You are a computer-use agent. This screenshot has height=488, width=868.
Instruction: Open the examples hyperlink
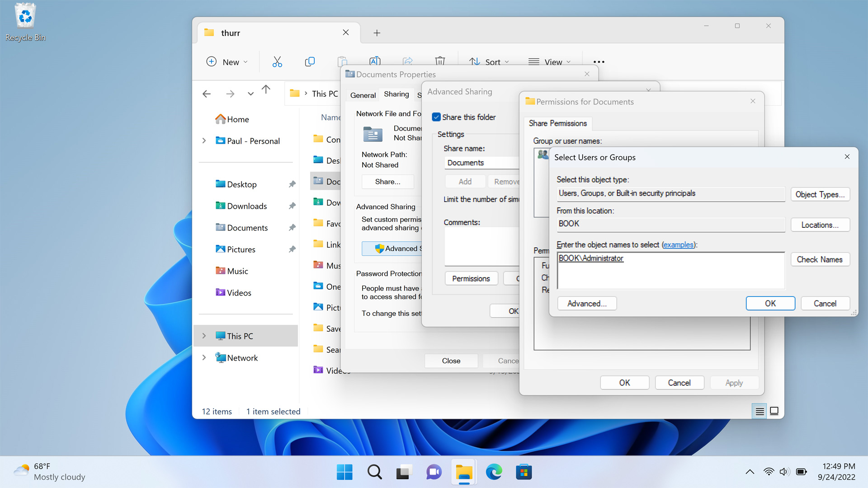[678, 244]
